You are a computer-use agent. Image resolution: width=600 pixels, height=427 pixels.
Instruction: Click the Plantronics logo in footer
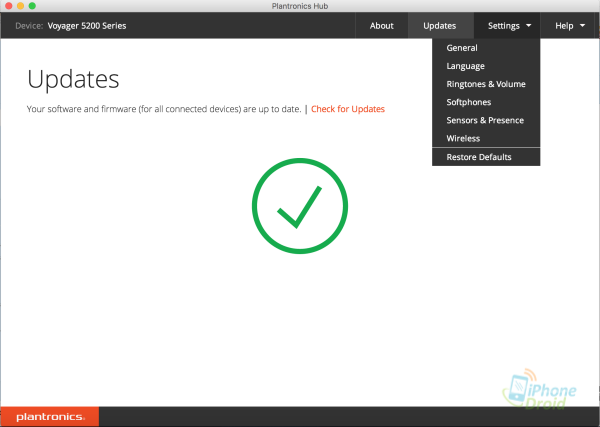click(50, 417)
